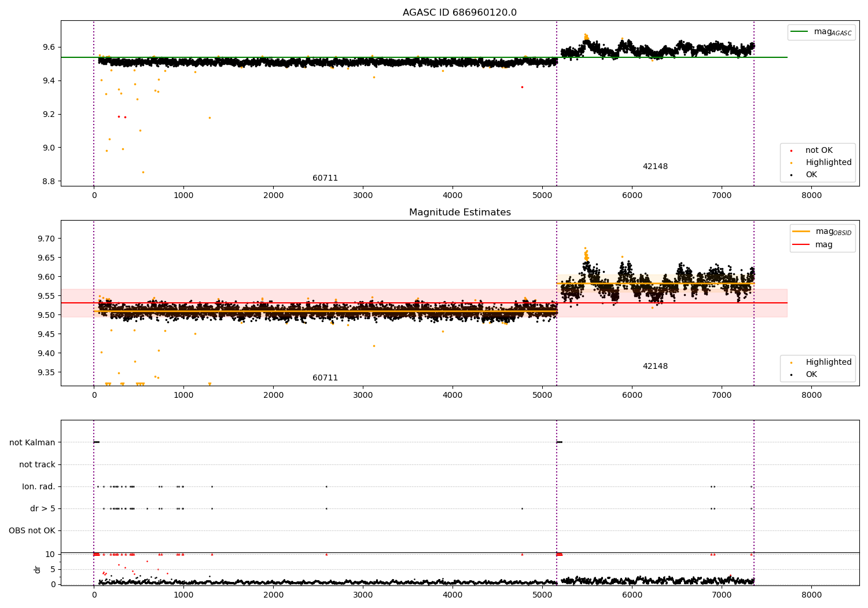Click the 'not Kalman' axis label

(32, 443)
